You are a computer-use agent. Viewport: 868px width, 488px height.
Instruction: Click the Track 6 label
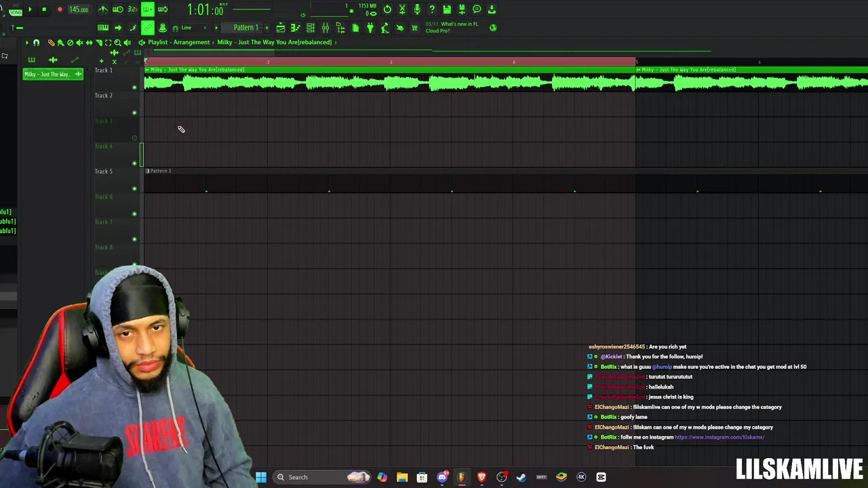[104, 197]
